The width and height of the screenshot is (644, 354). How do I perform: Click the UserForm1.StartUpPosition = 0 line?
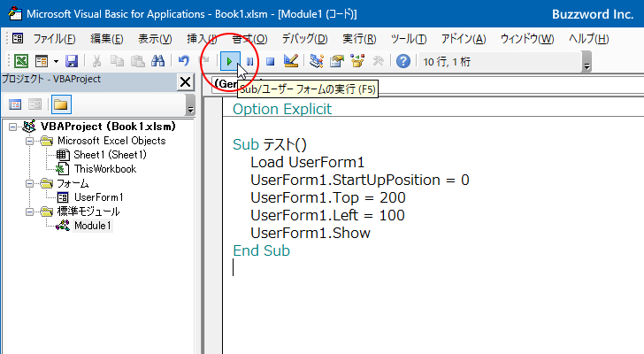[x=360, y=180]
